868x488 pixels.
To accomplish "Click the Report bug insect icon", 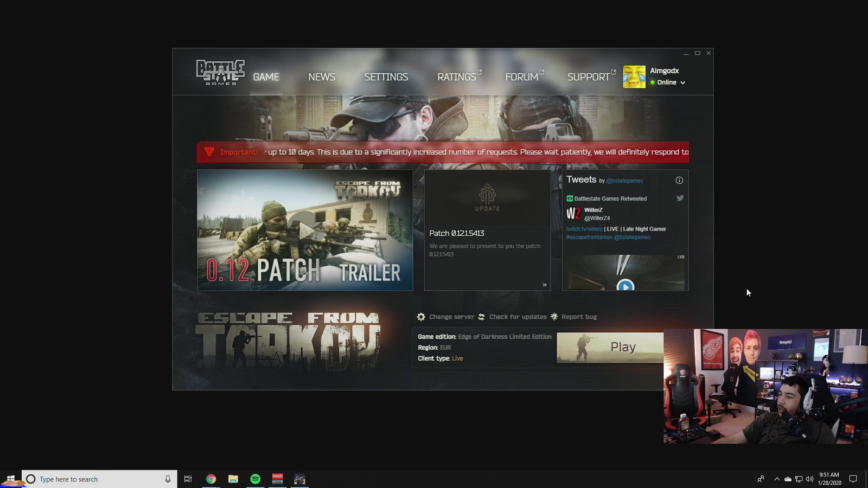I will [x=554, y=317].
